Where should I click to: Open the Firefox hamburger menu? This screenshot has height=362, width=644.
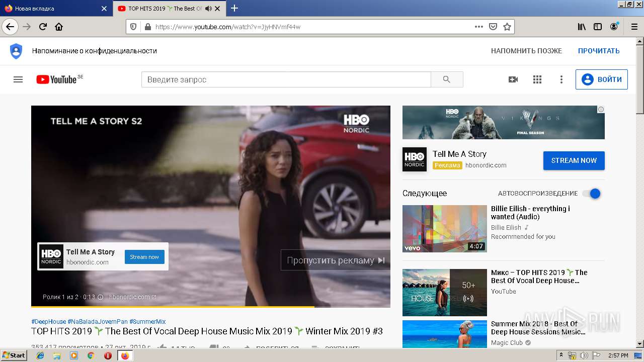tap(633, 27)
